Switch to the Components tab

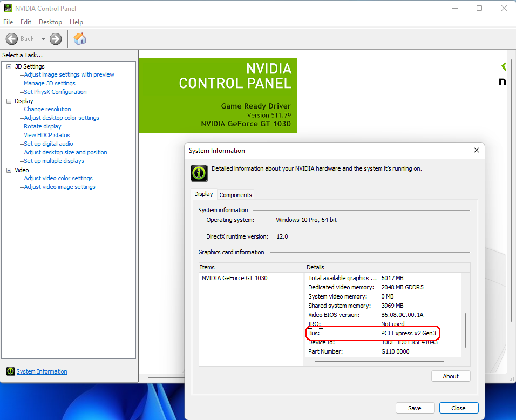pos(236,195)
